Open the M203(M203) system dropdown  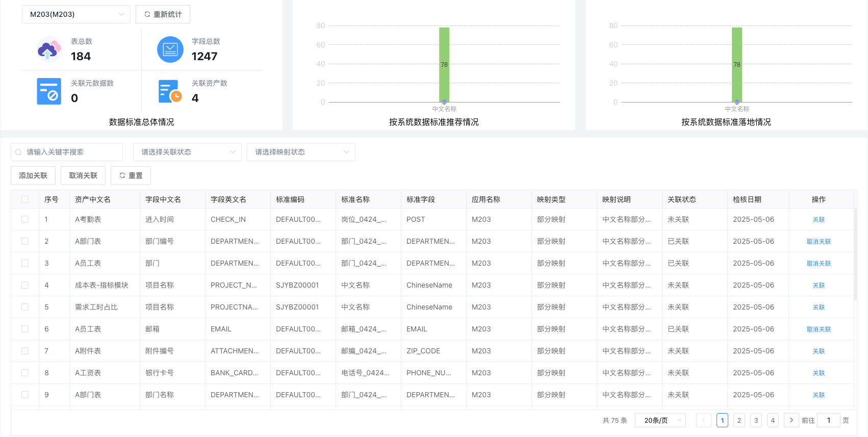click(76, 14)
